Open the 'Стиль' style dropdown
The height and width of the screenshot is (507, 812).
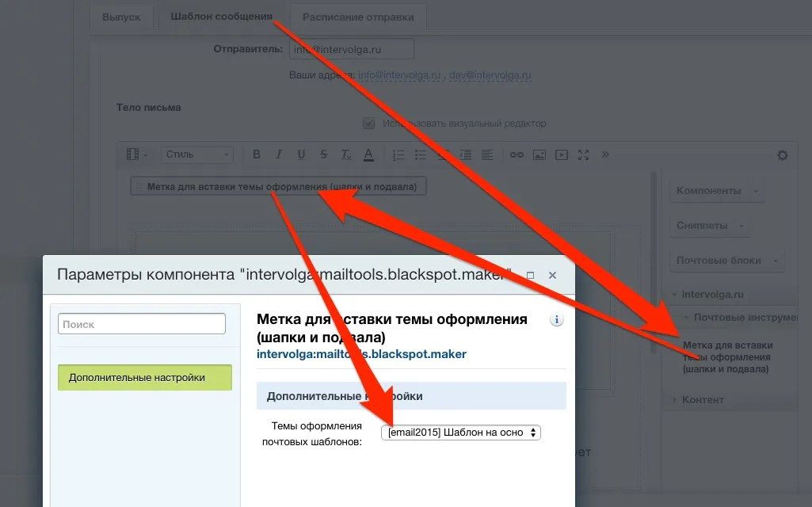click(x=196, y=154)
